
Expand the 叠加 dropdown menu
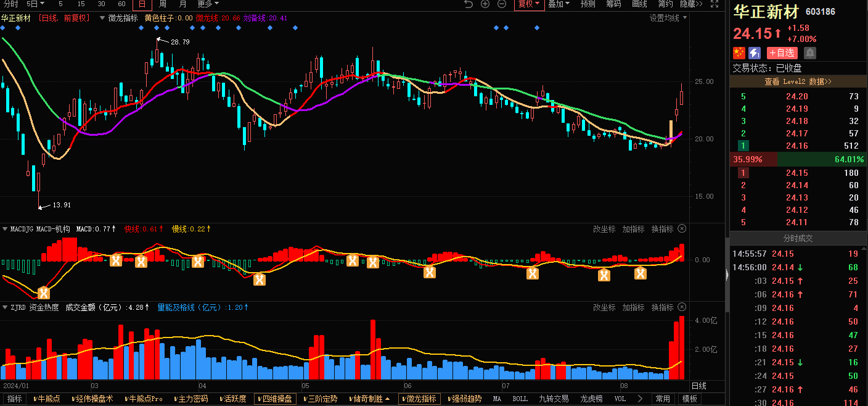tap(559, 4)
